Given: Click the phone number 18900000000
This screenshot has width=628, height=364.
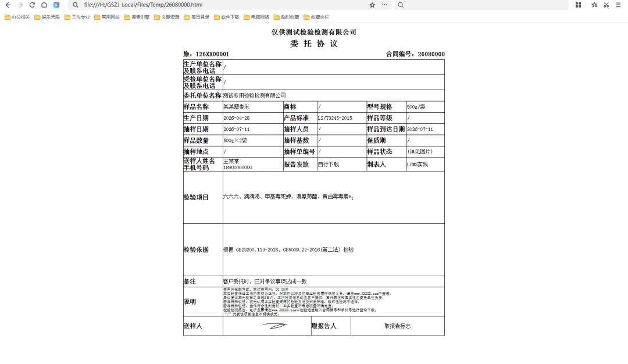Looking at the screenshot, I should point(237,167).
